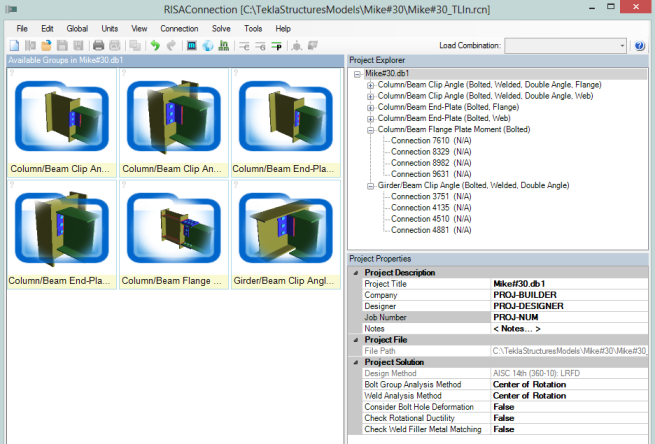The image size is (655, 444).
Task: Click the New file toolbar icon
Action: coord(14,46)
